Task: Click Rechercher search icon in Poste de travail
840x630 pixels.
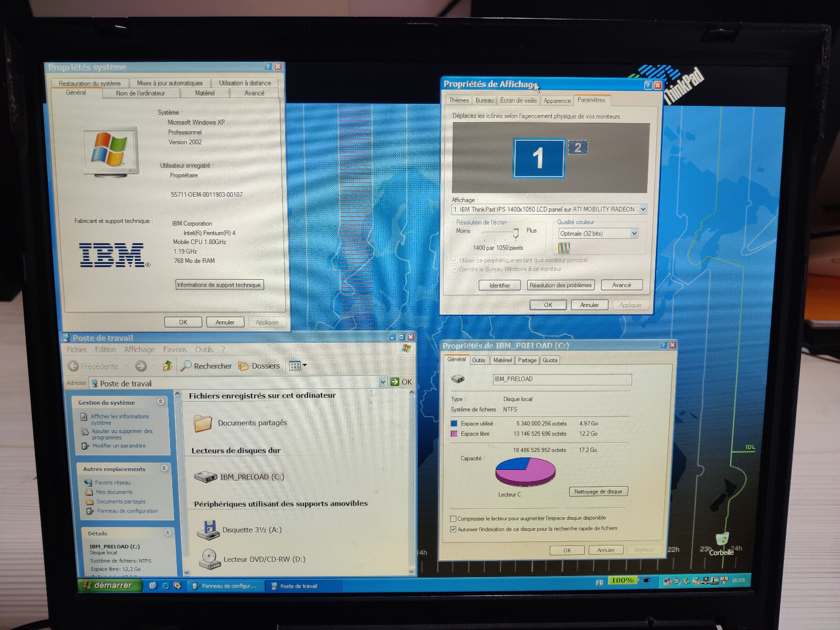Action: coord(186,366)
